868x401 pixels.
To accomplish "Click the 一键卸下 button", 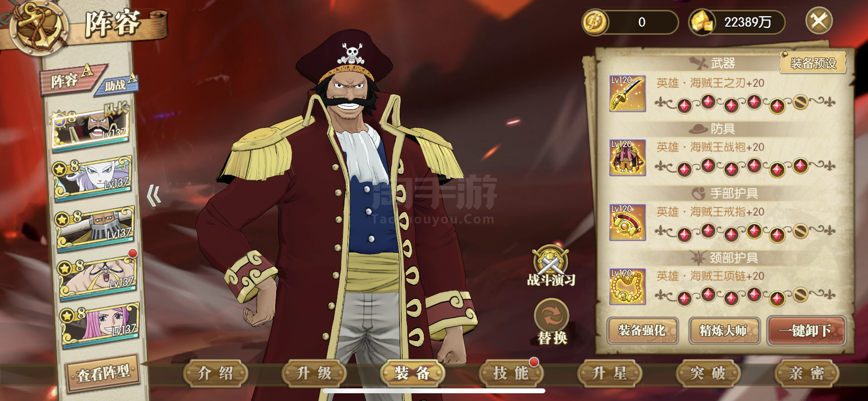I will (806, 331).
